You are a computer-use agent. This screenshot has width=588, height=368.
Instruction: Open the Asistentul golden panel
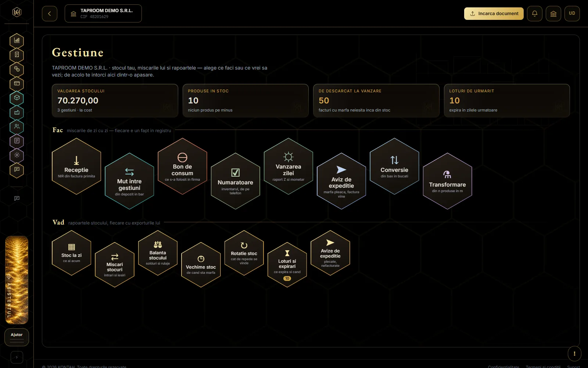coord(17,280)
